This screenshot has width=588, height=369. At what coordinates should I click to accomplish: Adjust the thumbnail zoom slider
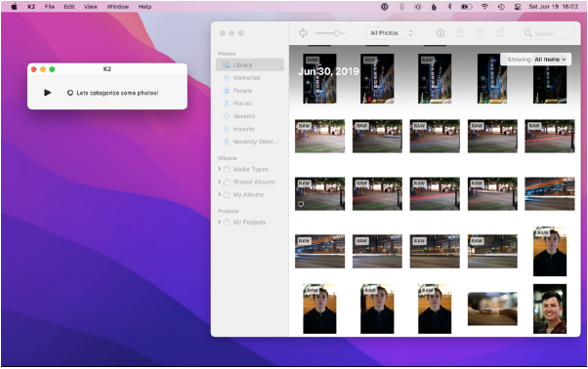tap(329, 33)
